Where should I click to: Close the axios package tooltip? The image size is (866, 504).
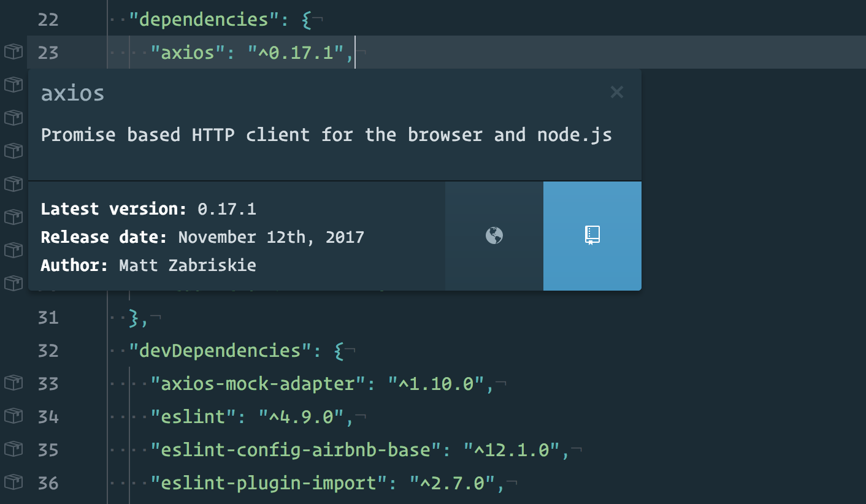coord(616,93)
